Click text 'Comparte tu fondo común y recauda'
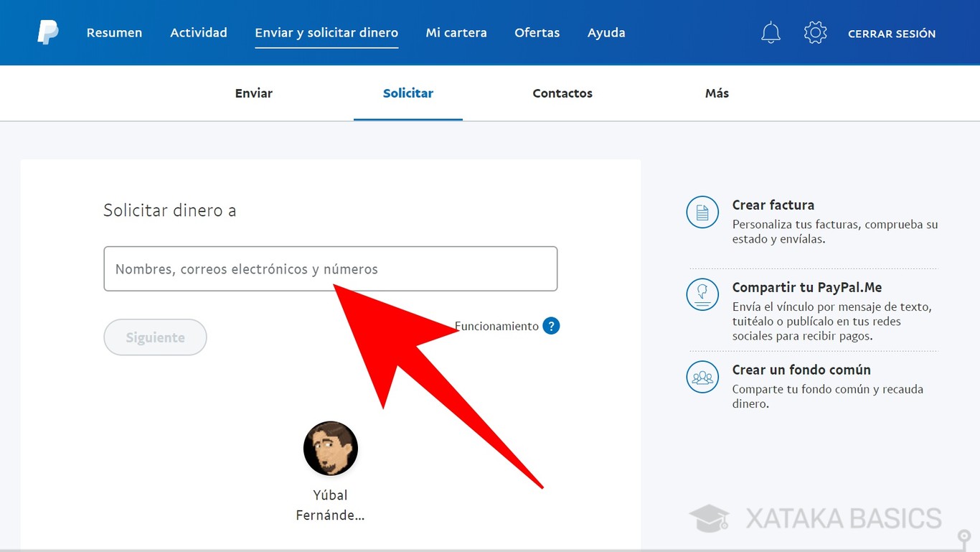The image size is (980, 552). (x=828, y=390)
